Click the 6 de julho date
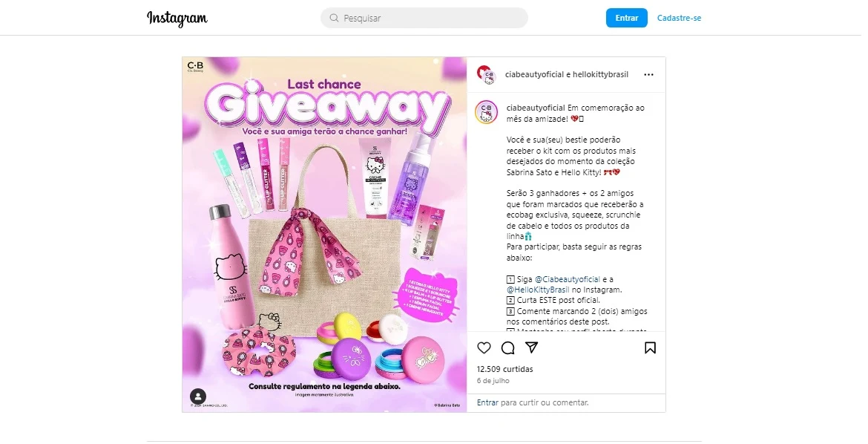Image resolution: width=868 pixels, height=444 pixels. (493, 381)
